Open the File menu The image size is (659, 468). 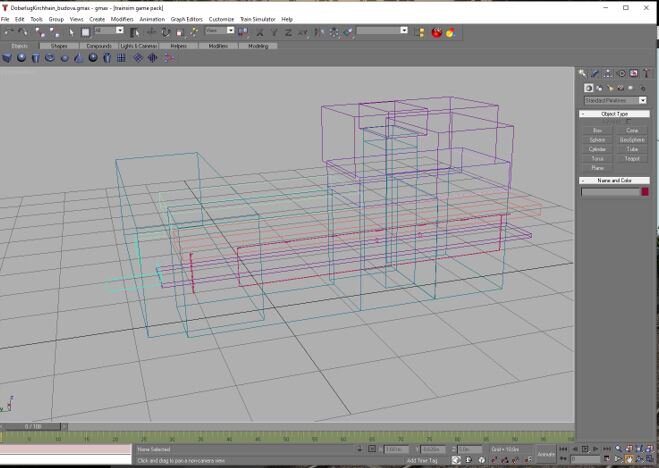pos(5,19)
